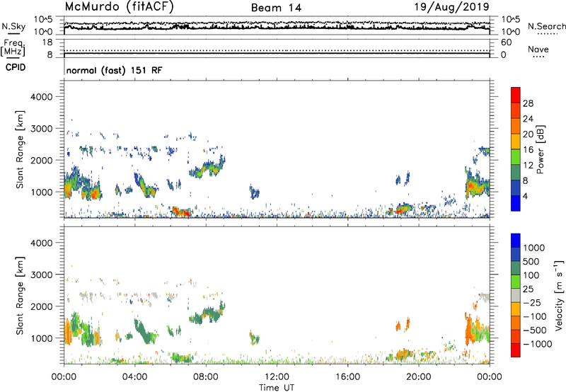Pick the light green Power segment between 12 and 16
Screen dimensions: 566x392
[x=516, y=157]
